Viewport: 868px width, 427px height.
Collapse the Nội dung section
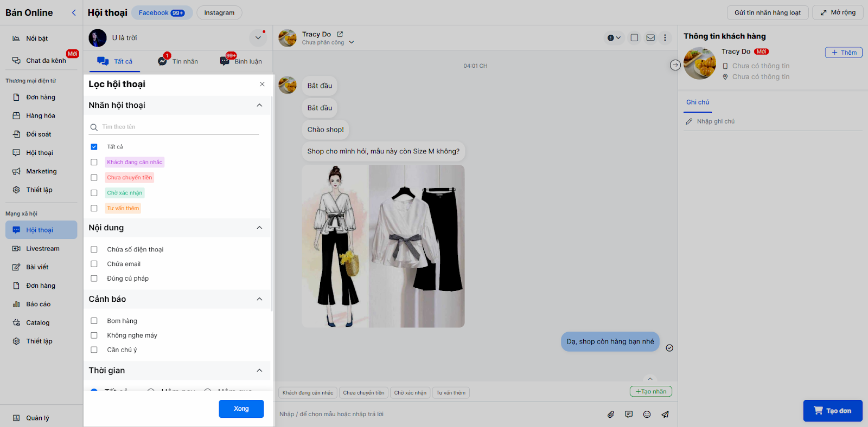(x=259, y=228)
